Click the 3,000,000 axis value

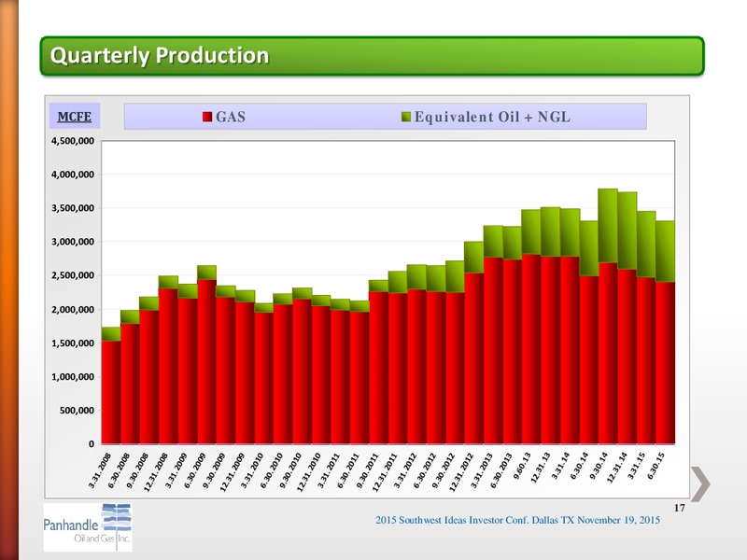[73, 242]
